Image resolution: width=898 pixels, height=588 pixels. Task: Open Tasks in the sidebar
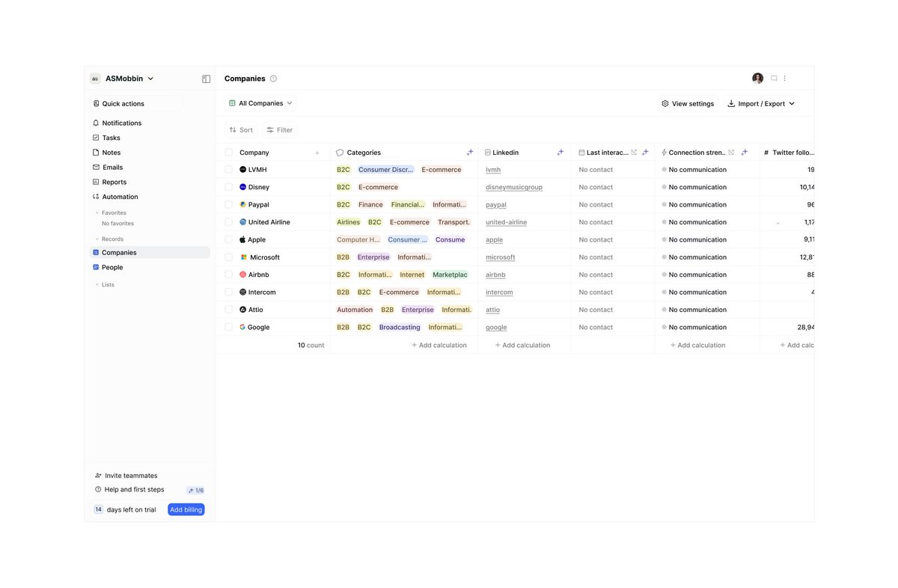(x=112, y=138)
